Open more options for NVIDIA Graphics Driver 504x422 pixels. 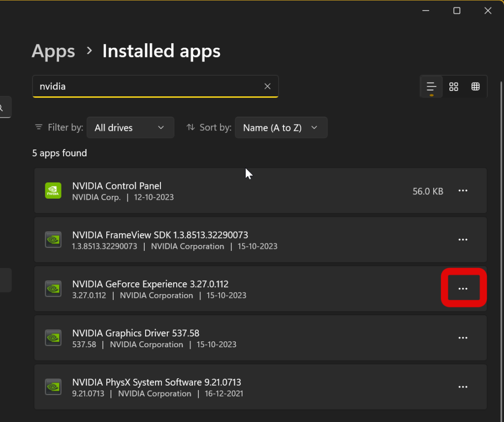click(463, 338)
